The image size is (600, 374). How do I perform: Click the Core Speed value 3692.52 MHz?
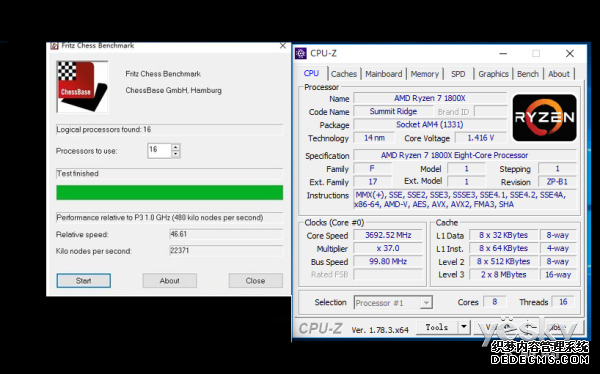click(388, 235)
